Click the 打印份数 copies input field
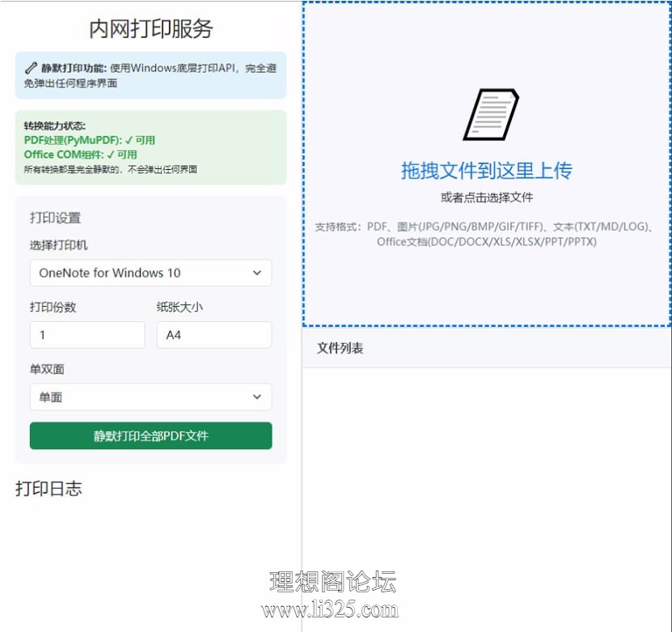Viewport: 672px width, 632px height. 87,335
